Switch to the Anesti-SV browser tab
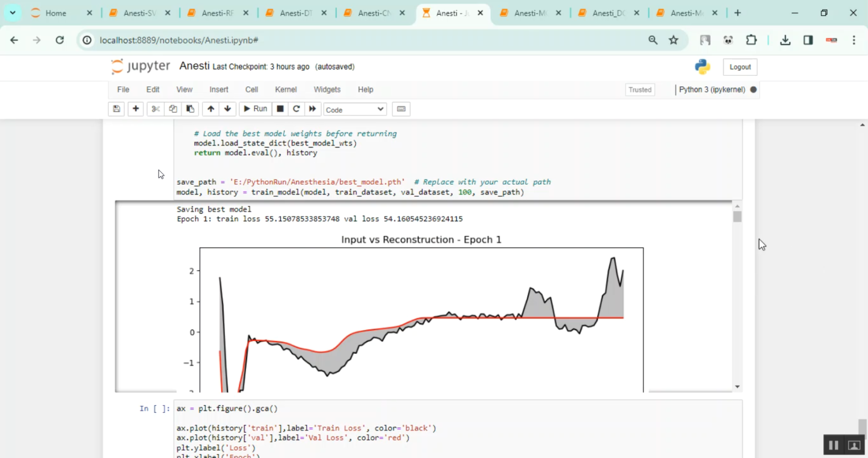The width and height of the screenshot is (868, 458). pos(137,12)
